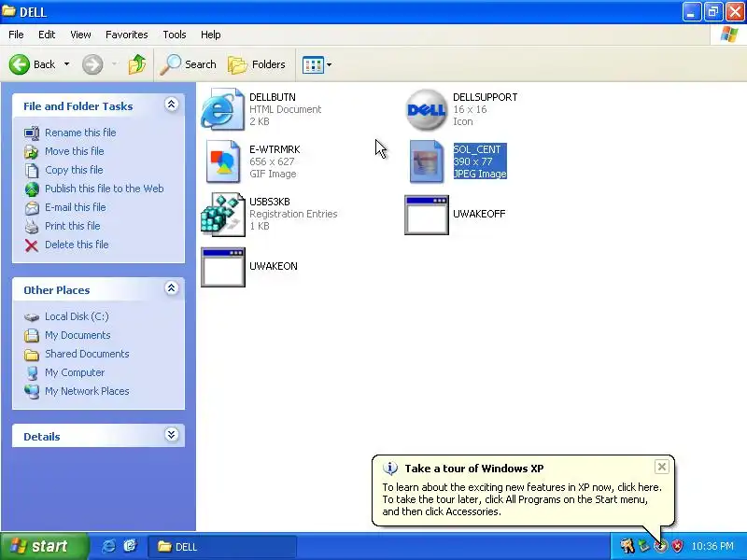Select the DELLBUTN HTML document icon
The image size is (747, 560).
(222, 109)
